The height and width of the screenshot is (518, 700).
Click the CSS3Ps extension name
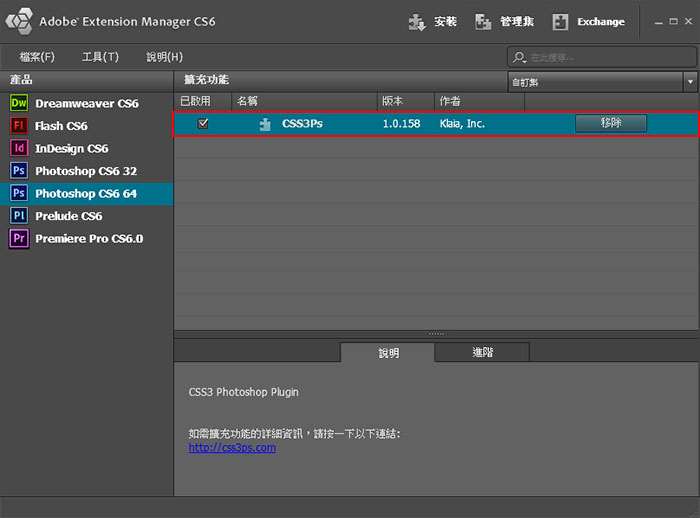302,123
